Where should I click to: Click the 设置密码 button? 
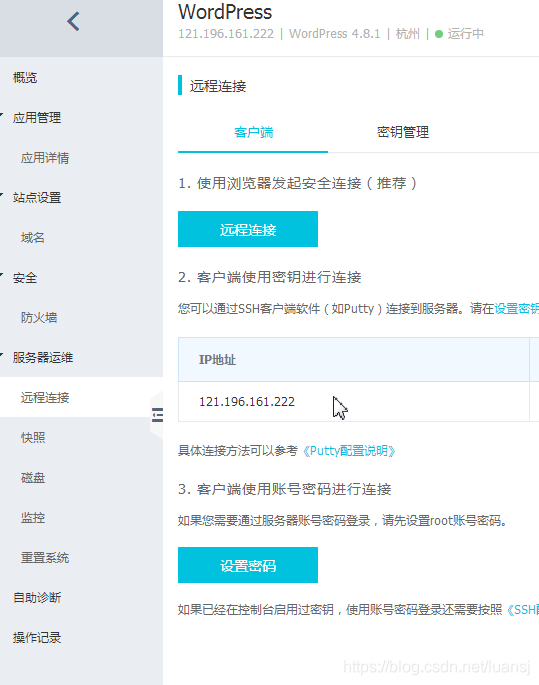tap(248, 565)
